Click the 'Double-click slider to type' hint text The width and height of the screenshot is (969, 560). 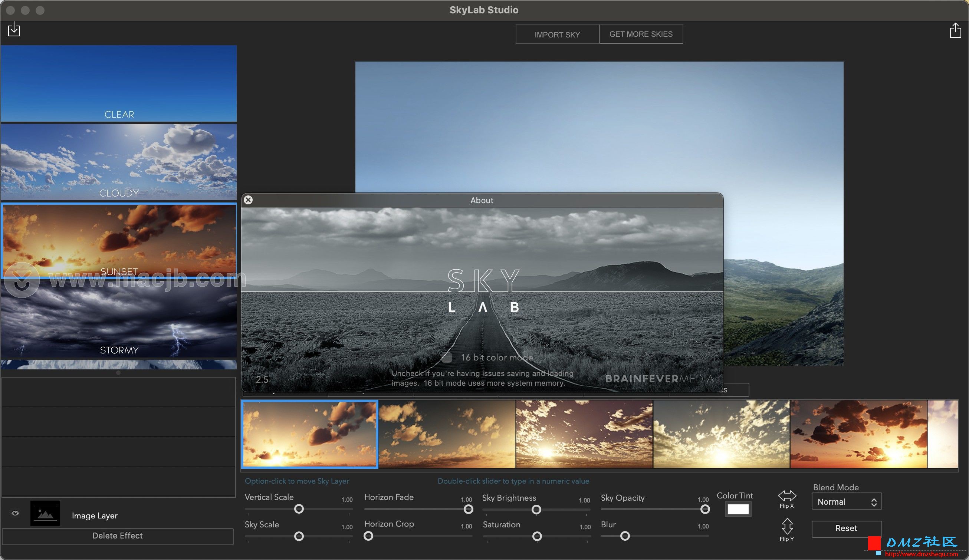tap(513, 481)
